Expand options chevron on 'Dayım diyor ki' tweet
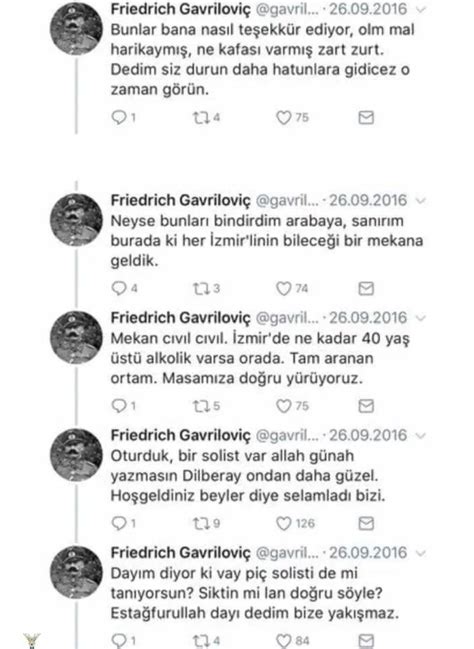 [421, 553]
